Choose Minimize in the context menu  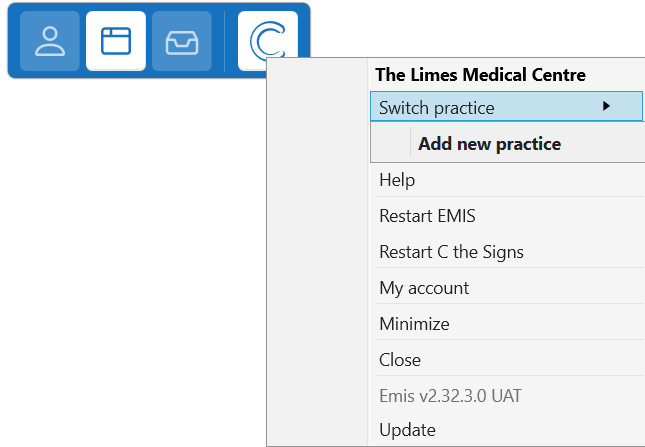414,324
